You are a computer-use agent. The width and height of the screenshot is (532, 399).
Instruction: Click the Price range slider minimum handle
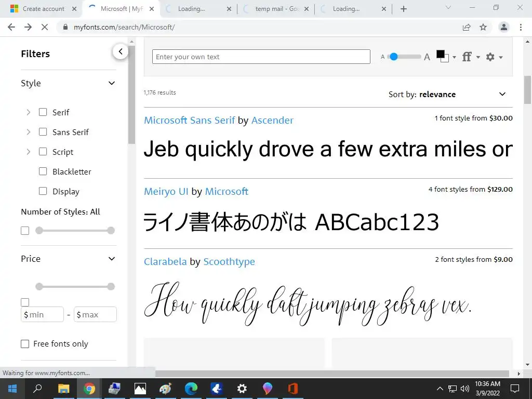(39, 286)
